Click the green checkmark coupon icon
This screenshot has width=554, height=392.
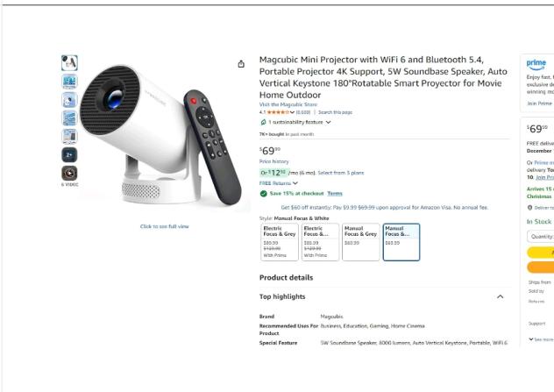263,193
